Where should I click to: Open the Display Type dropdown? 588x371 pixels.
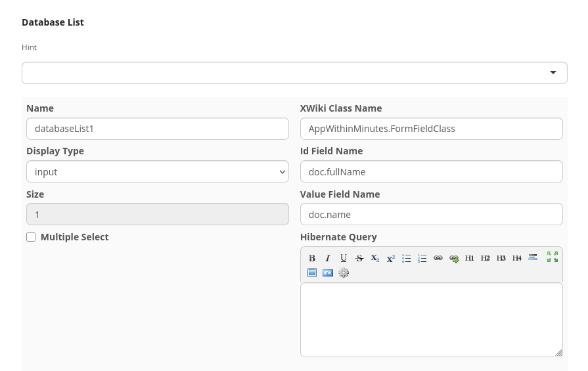(157, 171)
